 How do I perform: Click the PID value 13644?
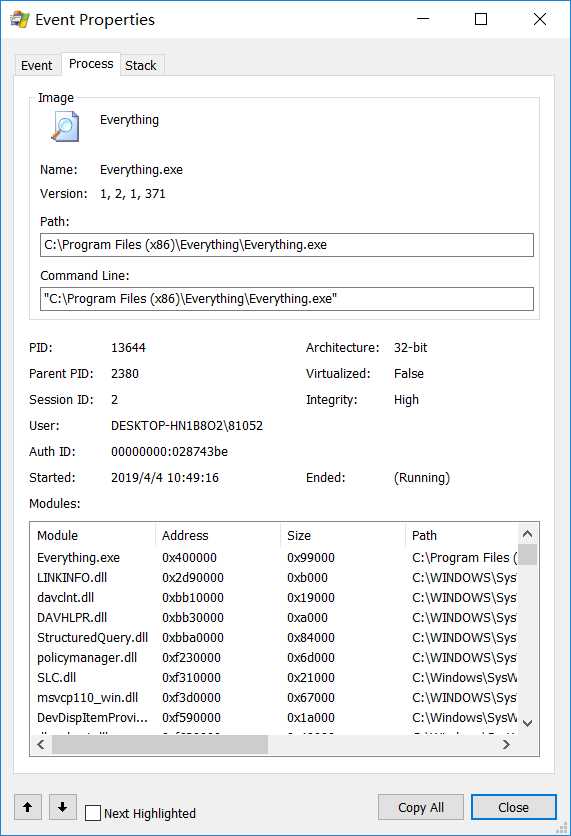pyautogui.click(x=128, y=348)
